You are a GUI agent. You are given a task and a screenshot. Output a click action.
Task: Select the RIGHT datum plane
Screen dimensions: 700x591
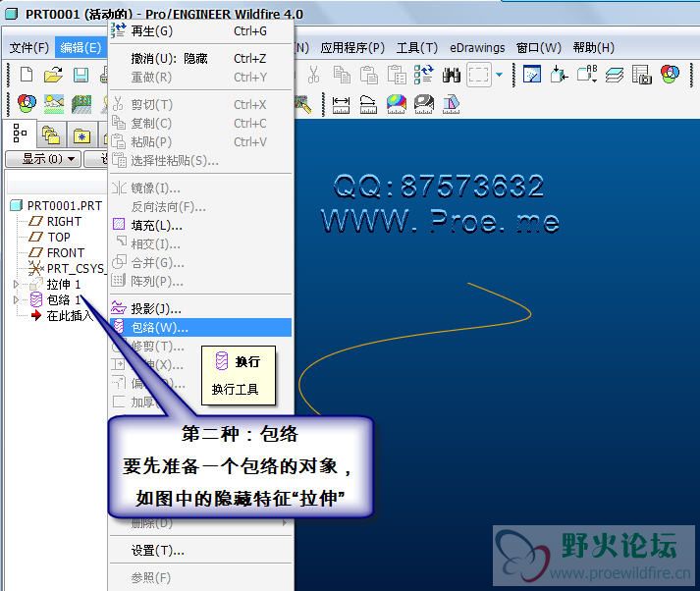64,222
